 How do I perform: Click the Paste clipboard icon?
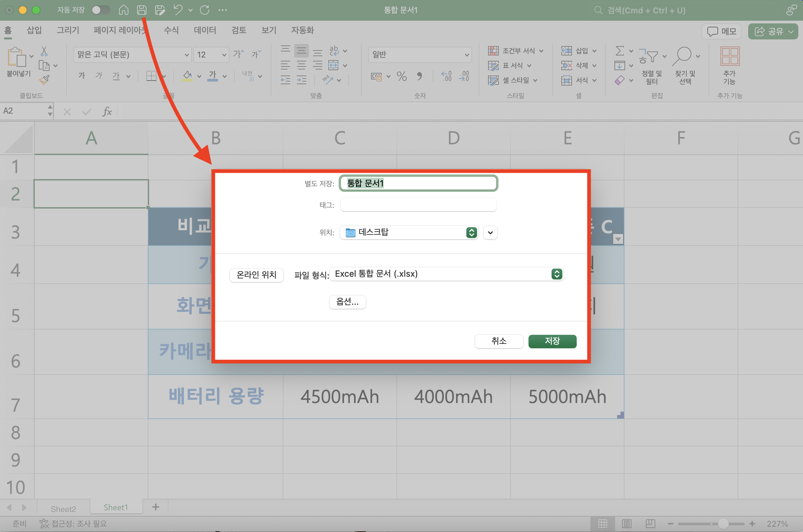coord(17,57)
